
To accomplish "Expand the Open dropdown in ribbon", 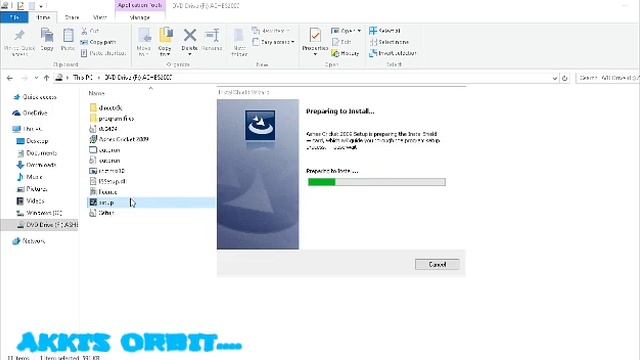I will pos(346,31).
